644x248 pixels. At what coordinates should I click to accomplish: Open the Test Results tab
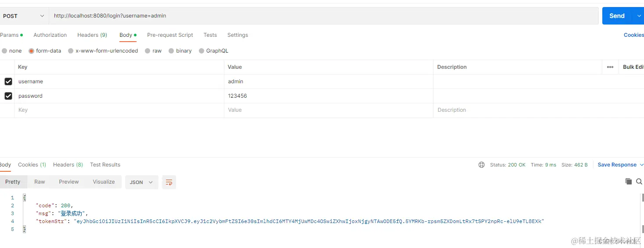[105, 165]
